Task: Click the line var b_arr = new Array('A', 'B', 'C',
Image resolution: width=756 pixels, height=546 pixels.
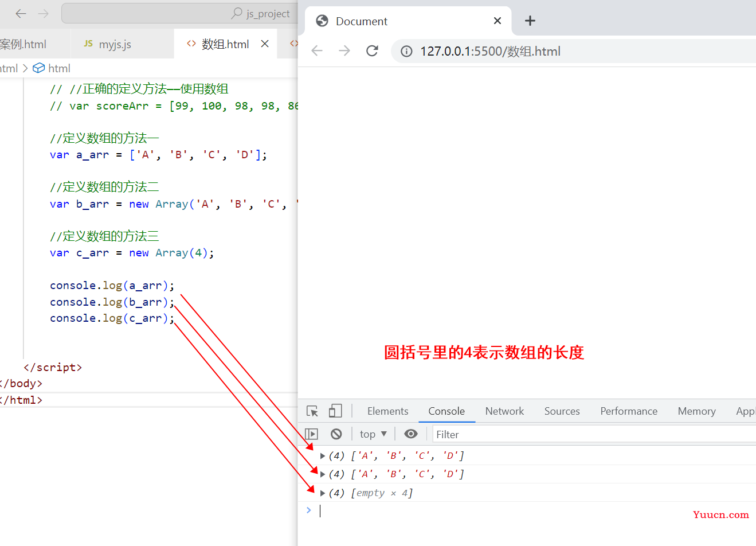Action: (x=174, y=204)
